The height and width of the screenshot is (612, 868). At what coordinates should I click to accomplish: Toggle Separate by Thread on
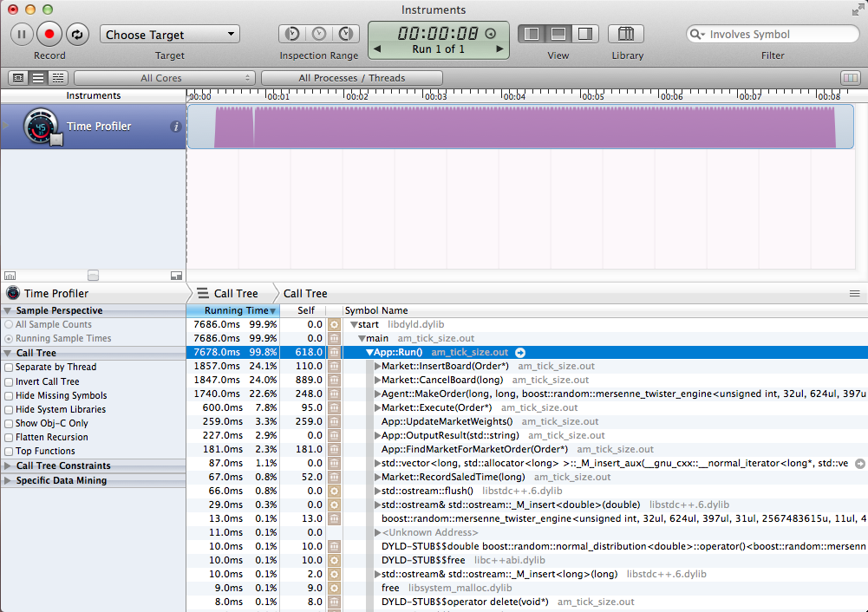point(10,367)
